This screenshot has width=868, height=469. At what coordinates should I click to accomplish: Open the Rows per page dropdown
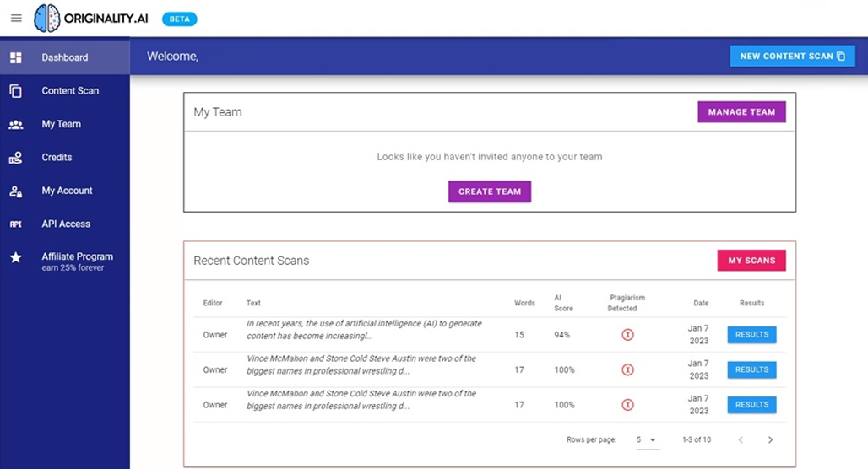click(647, 440)
